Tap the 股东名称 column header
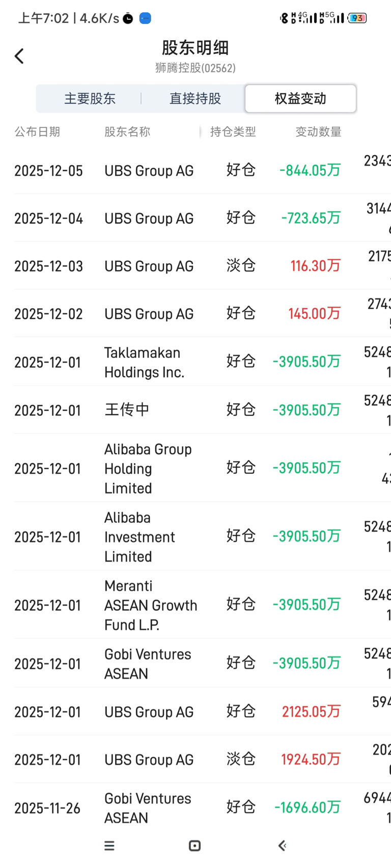This screenshot has height=868, width=391. (x=127, y=132)
